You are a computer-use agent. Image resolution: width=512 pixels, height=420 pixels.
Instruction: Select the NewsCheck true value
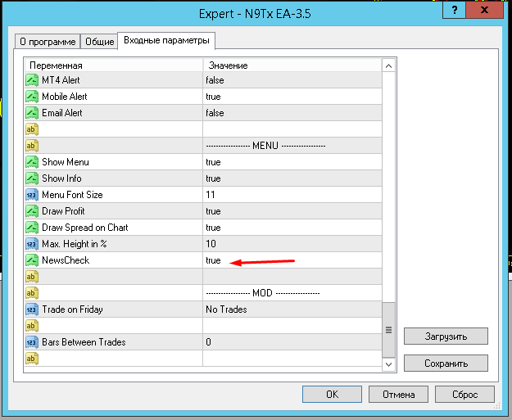click(x=213, y=260)
